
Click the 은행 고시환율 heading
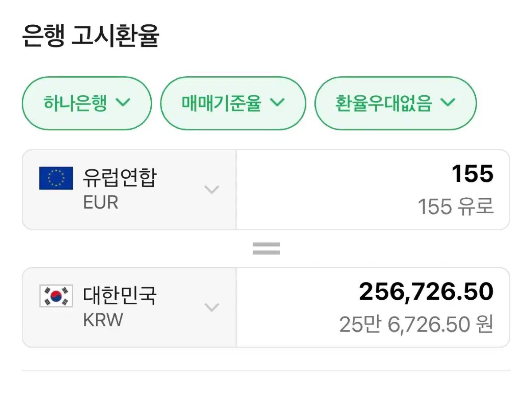coord(90,36)
